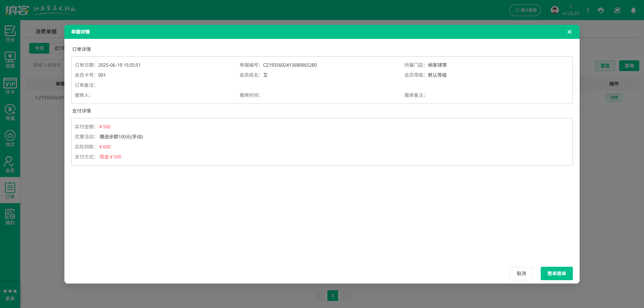Image resolution: width=644 pixels, height=308 pixels.
Task: Open notifications via the bell icon
Action: (x=633, y=10)
